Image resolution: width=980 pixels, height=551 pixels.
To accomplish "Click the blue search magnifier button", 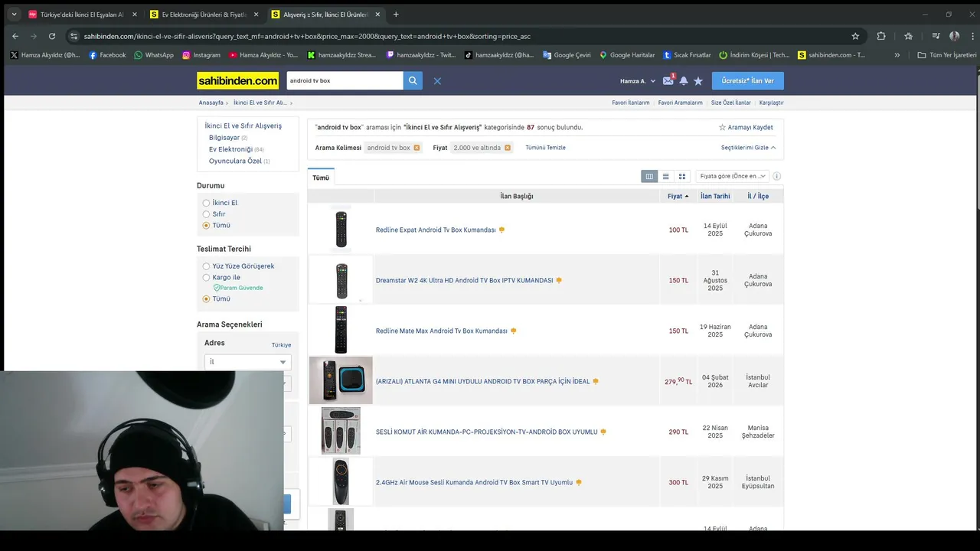I will coord(413,81).
